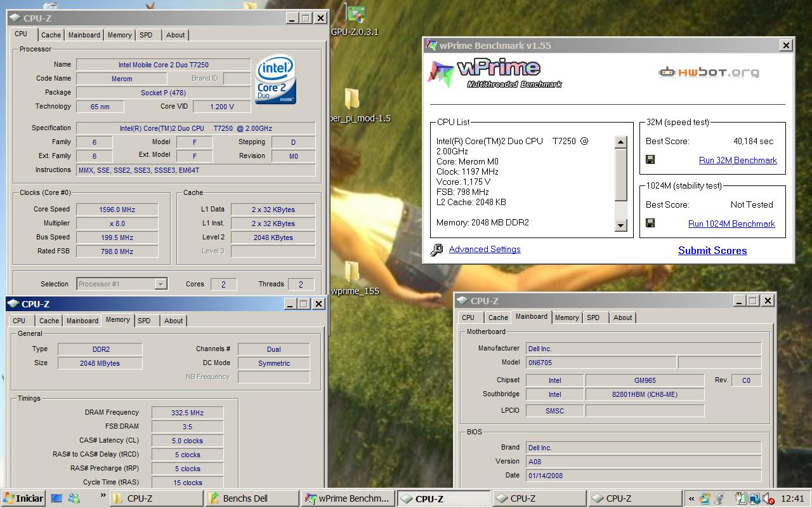The image size is (812, 508).
Task: Click the wPrime Multithreaded Benchmark logo
Action: (495, 74)
